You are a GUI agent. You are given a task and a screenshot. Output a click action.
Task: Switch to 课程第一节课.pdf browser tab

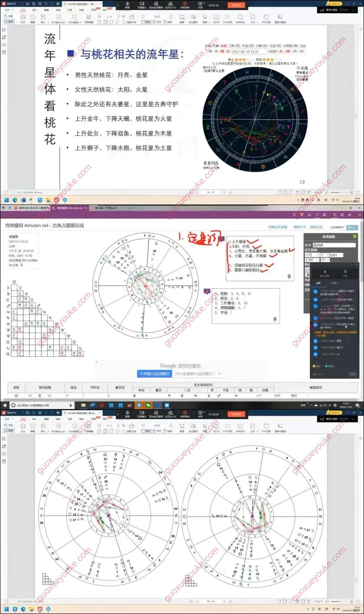pos(107,207)
